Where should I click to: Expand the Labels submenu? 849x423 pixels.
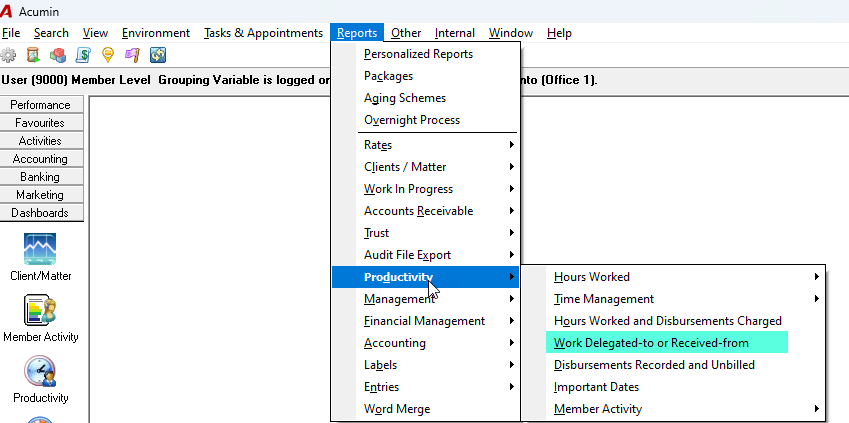pos(425,365)
